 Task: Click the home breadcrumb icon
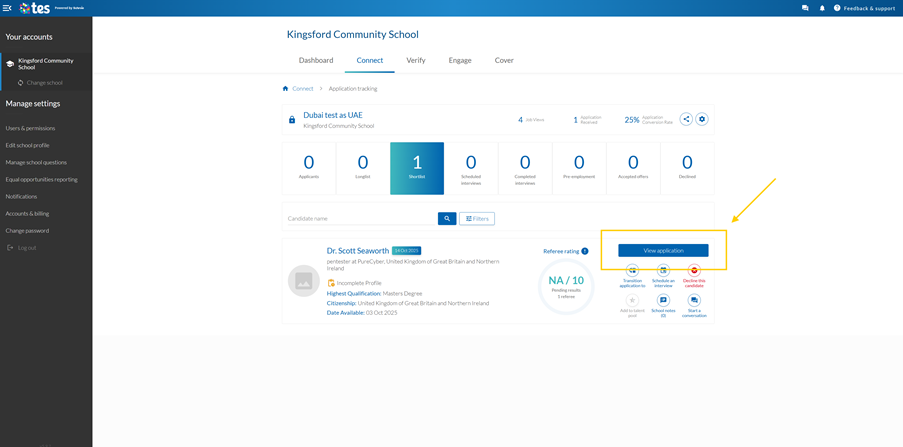[285, 89]
